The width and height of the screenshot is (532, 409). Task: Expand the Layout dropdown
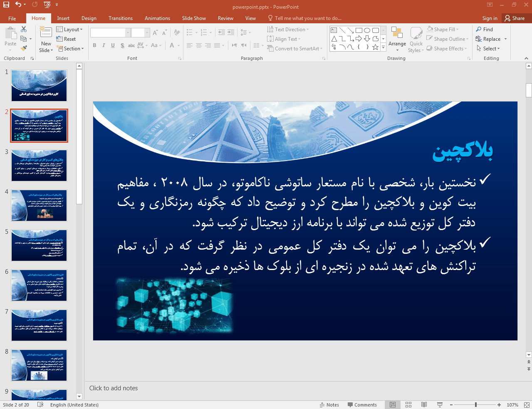(x=69, y=30)
